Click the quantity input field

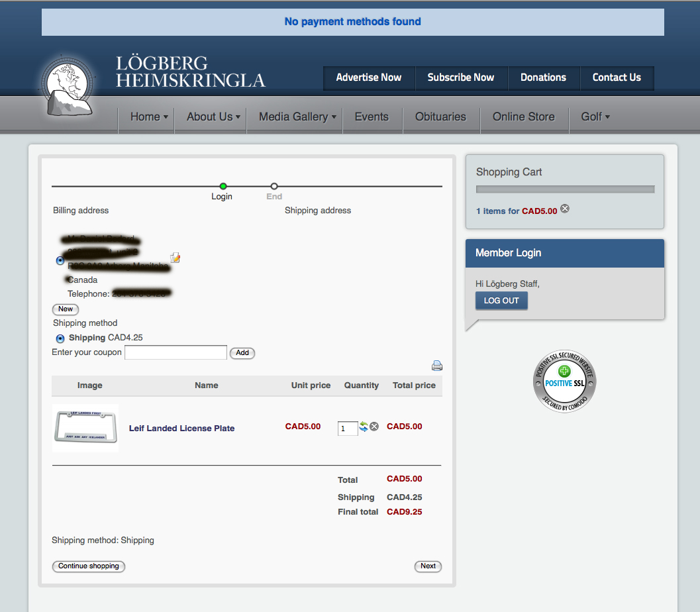(x=347, y=428)
